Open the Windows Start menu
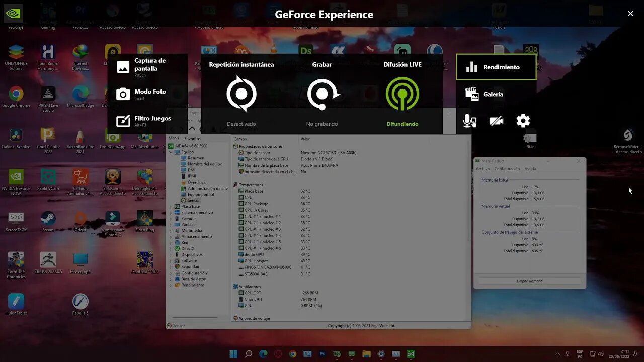 point(233,354)
